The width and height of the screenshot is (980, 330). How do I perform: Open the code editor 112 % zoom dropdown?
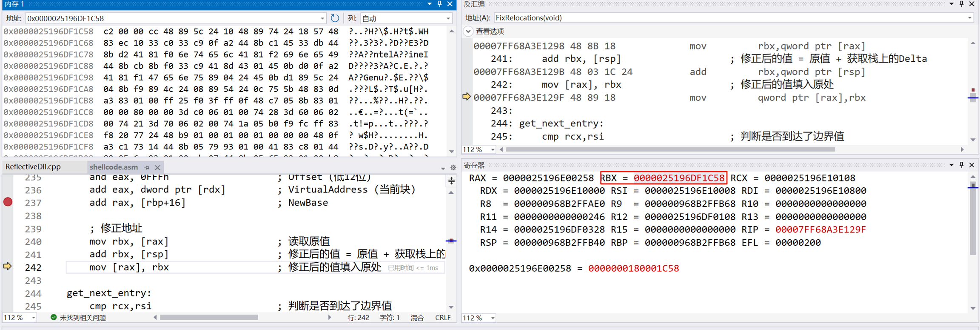coord(33,318)
